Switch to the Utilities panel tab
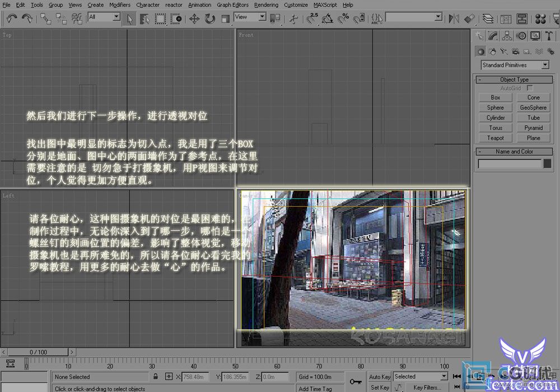 point(549,36)
